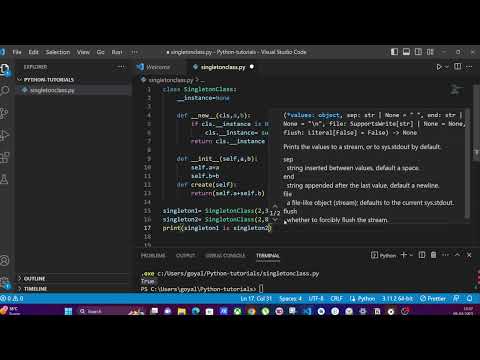Click Prettier status bar item
Viewport: 480px width, 360px height.
tap(433, 298)
